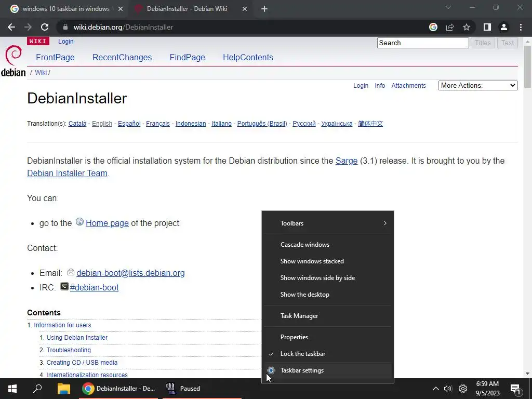Image resolution: width=532 pixels, height=399 pixels.
Task: View site padlock information
Action: click(x=65, y=27)
